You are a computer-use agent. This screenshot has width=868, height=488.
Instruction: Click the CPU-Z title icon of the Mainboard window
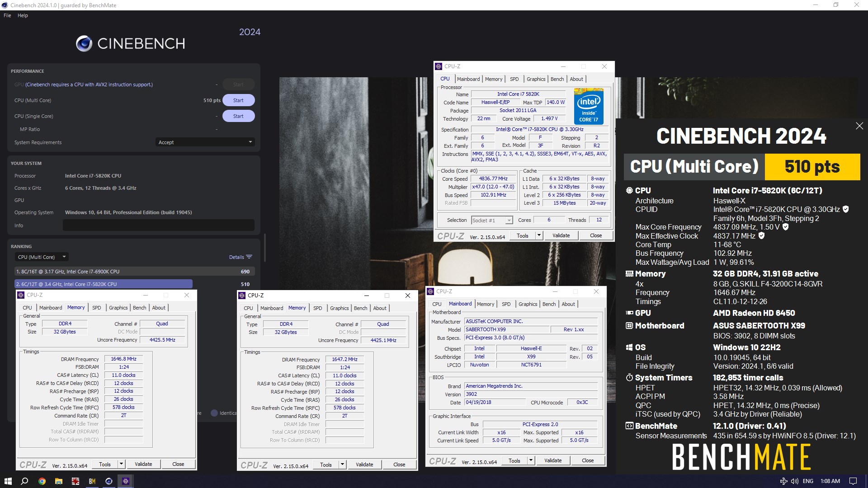coord(430,291)
